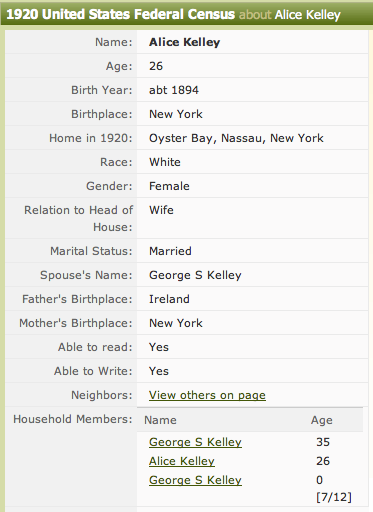Viewport: 373px width, 512px height.
Task: Click the spouse's name value George S Kelley
Action: point(195,275)
